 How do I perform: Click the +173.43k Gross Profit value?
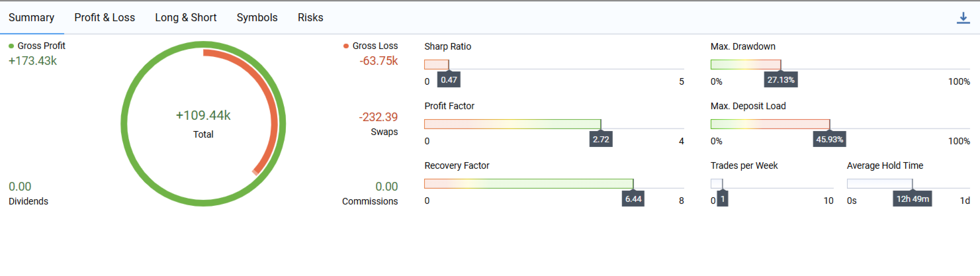click(33, 61)
